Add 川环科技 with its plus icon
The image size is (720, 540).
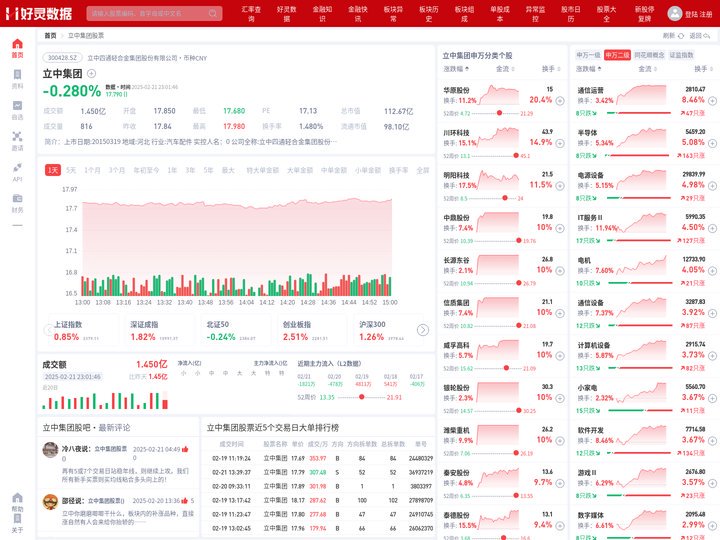[560, 143]
